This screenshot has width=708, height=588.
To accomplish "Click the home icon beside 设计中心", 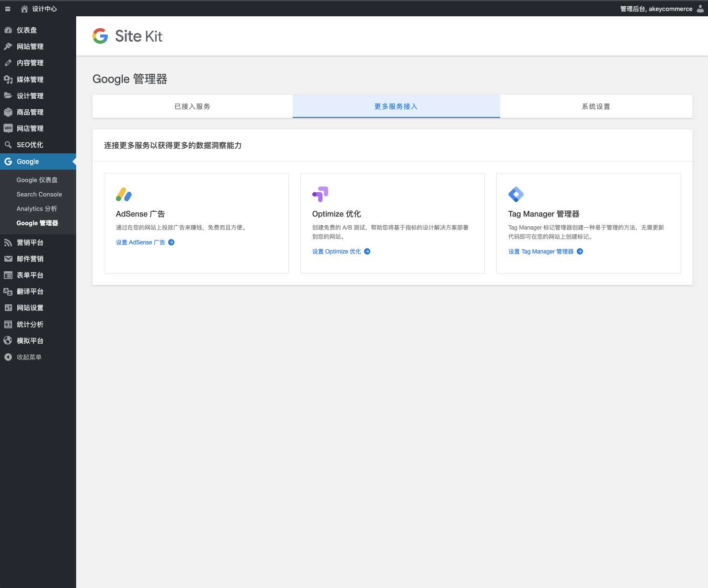I will click(x=24, y=9).
